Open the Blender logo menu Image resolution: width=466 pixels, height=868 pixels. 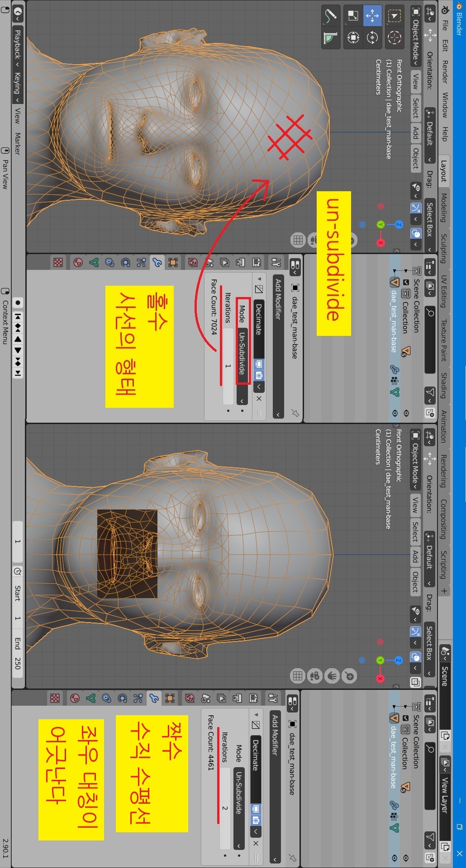coord(446,10)
